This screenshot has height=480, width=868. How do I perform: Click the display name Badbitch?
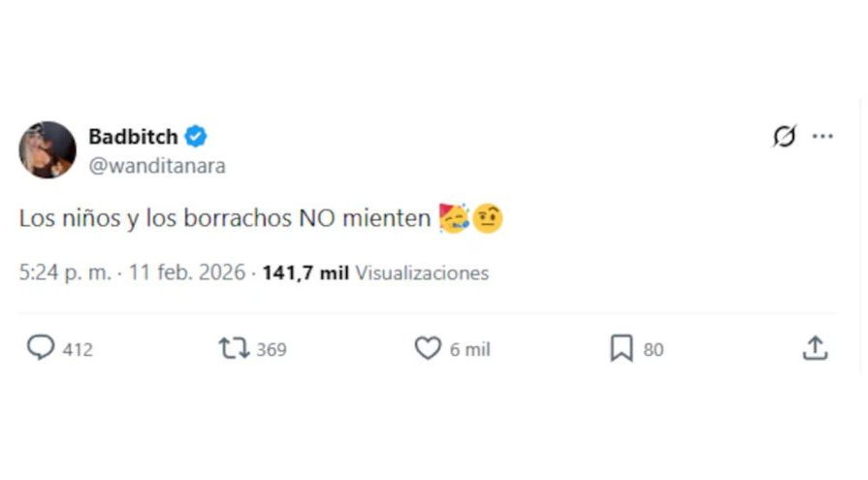[133, 136]
